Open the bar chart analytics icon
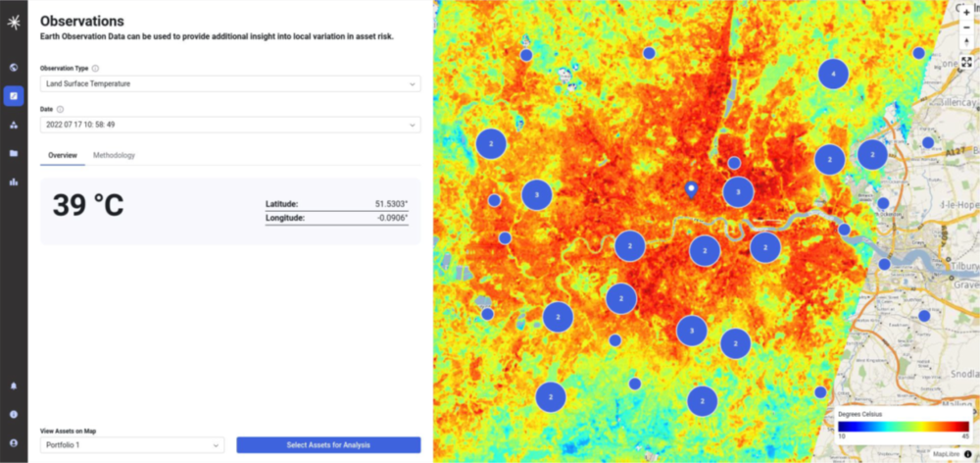Viewport: 980px width, 463px height. pyautogui.click(x=14, y=181)
